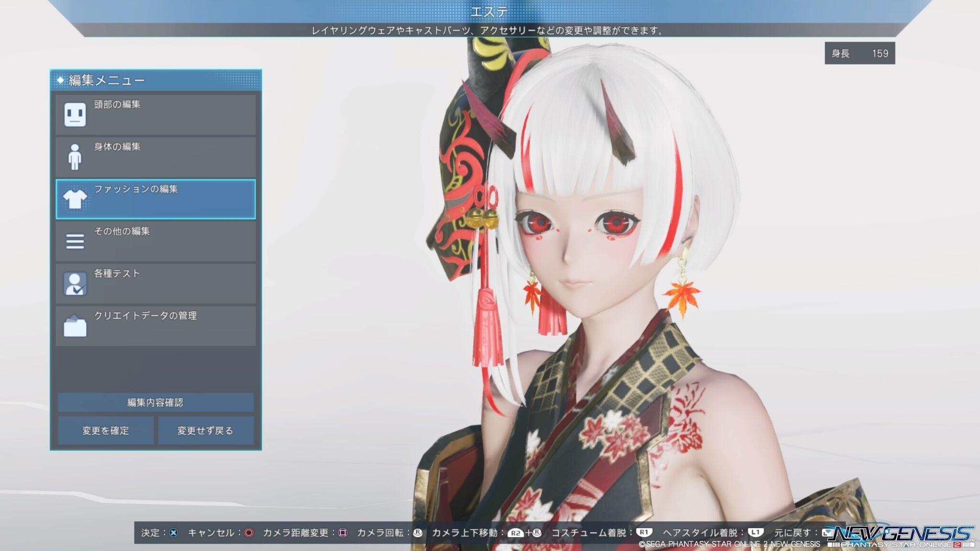
Task: Click the カメラ回転 hint label
Action: [x=380, y=533]
